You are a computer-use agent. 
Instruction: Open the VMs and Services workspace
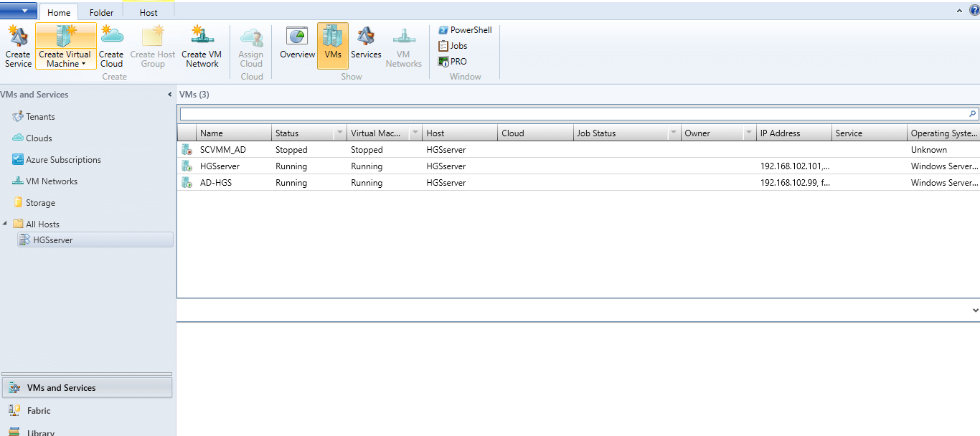pos(87,388)
